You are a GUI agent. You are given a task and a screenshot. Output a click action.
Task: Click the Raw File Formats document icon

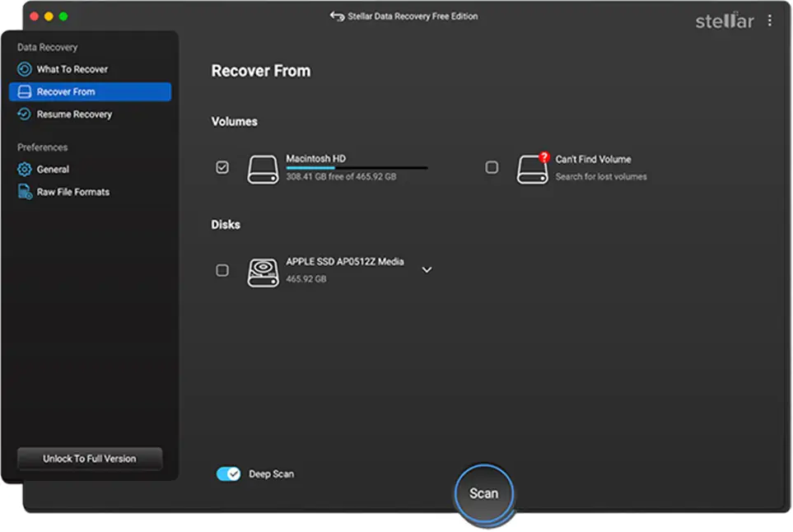(x=25, y=192)
